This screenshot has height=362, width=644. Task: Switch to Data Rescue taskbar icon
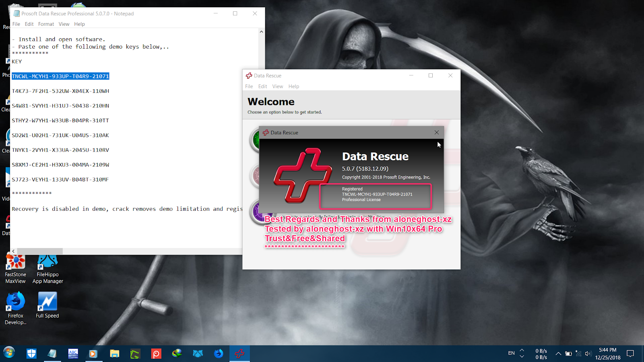pos(239,354)
